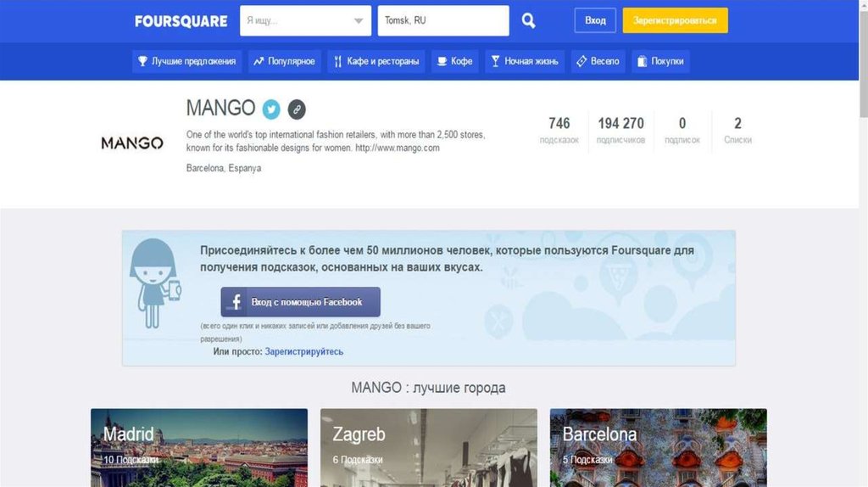Click the Вход login button

click(x=595, y=20)
